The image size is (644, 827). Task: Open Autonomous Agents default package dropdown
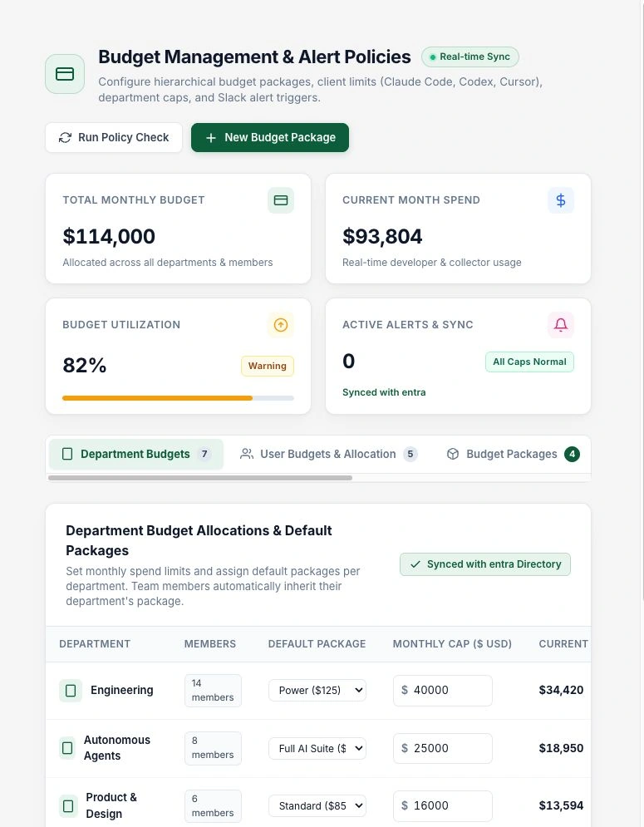pos(317,748)
